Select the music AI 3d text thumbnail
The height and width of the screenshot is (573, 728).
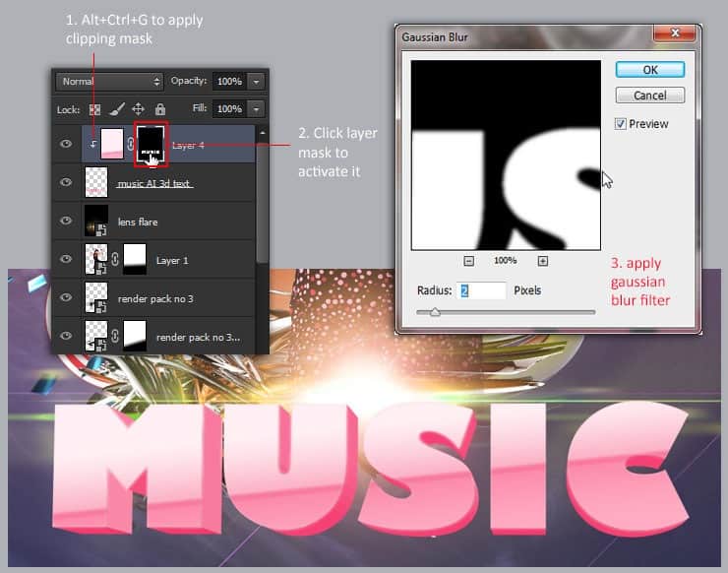(x=96, y=182)
